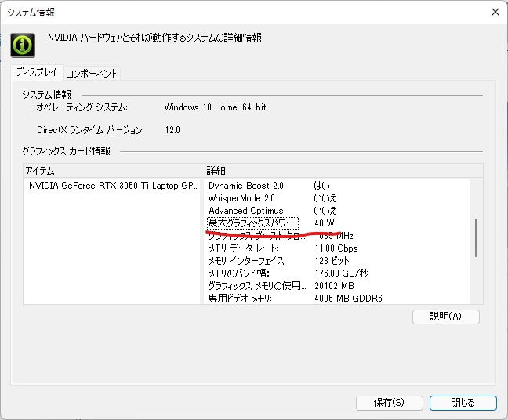The height and width of the screenshot is (420, 508).
Task: Switch to the コンポーネント tab
Action: 92,74
